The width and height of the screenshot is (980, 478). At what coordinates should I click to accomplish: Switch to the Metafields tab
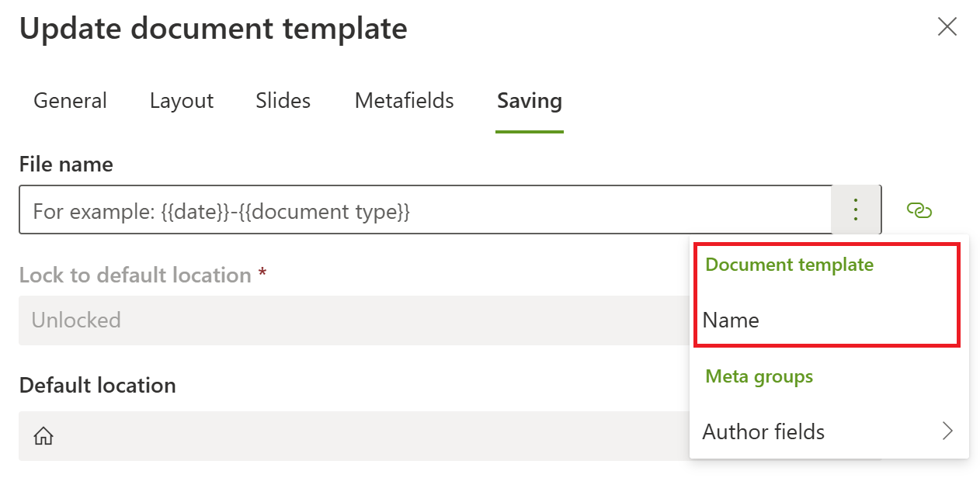[x=404, y=101]
